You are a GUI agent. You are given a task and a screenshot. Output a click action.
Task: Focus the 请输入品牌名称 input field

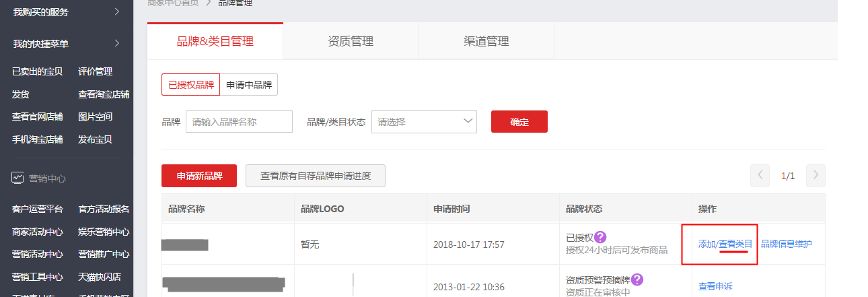[239, 122]
